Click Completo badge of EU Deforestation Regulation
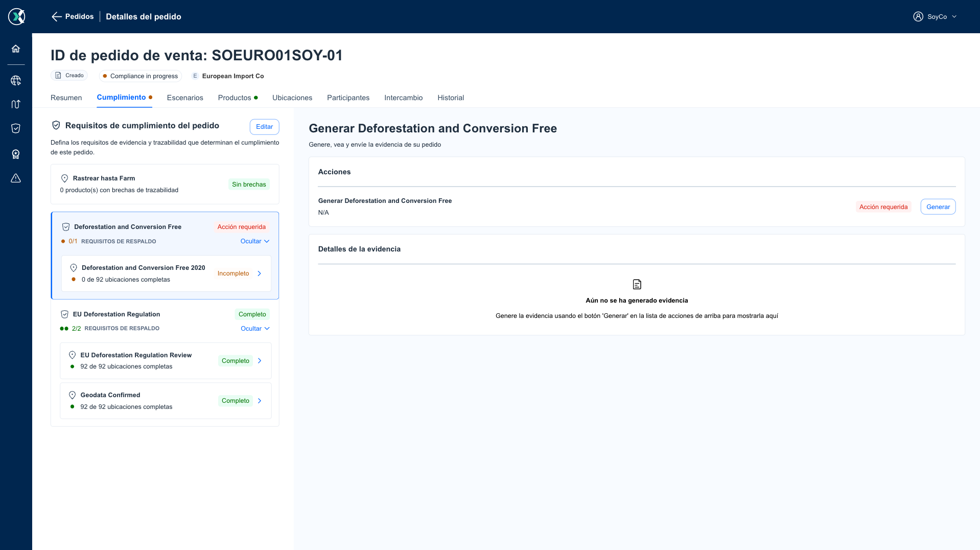 pos(252,314)
